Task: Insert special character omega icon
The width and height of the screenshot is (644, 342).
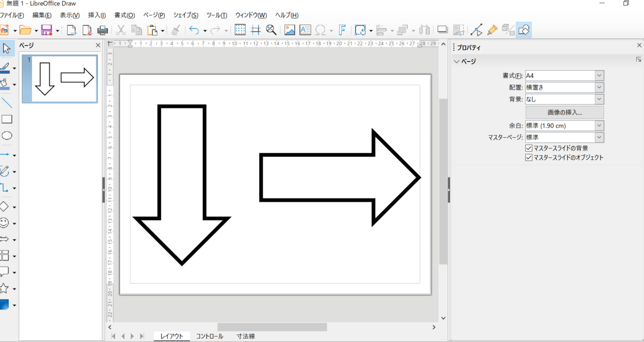Action: click(320, 29)
